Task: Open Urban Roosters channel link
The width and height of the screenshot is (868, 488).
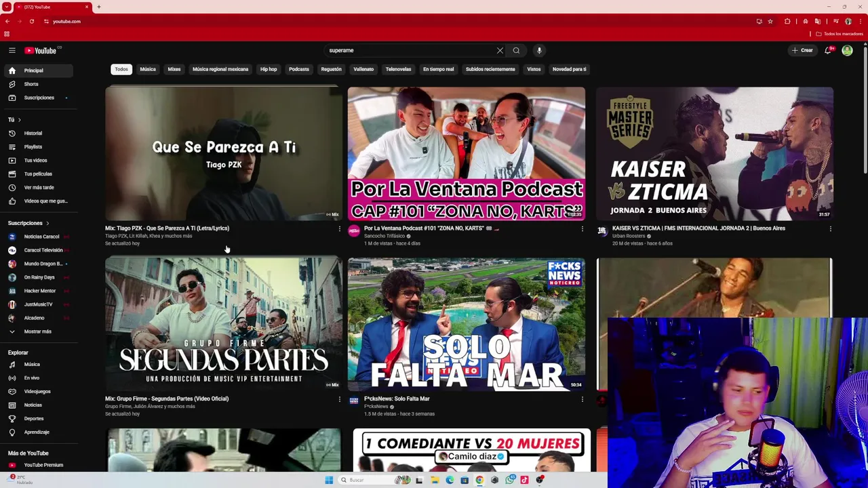Action: click(x=628, y=236)
